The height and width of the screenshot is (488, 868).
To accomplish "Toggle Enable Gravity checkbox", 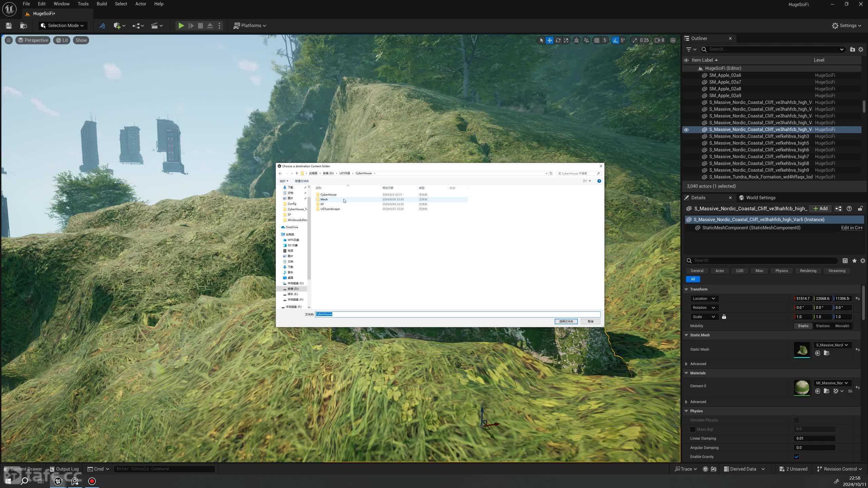I will point(797,457).
